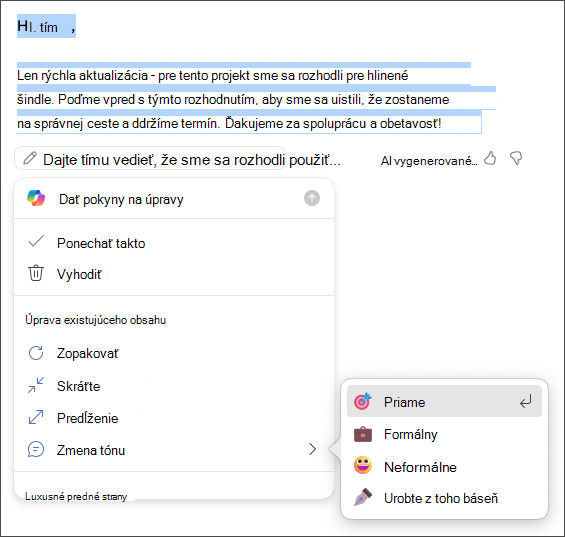Click the Copilot logo icon
Image resolution: width=565 pixels, height=537 pixels.
[x=36, y=198]
